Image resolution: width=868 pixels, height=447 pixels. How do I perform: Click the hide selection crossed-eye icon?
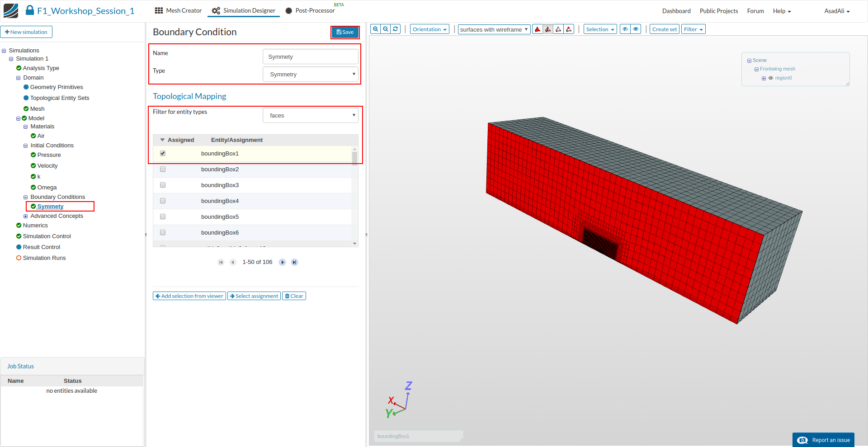(625, 29)
